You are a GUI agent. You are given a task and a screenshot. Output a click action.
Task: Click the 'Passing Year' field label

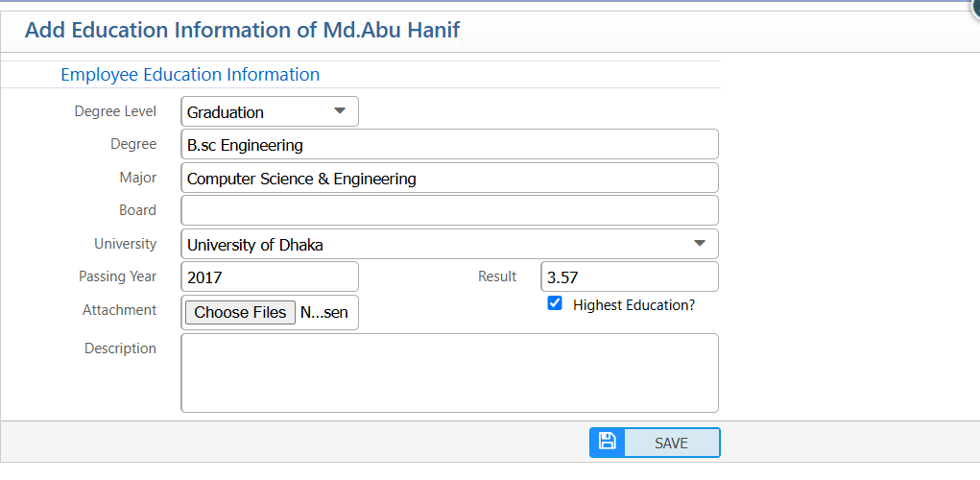(117, 276)
